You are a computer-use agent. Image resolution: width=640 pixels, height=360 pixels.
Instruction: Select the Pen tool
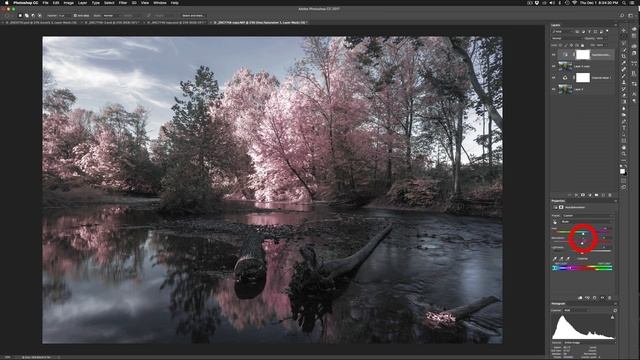coord(624,121)
